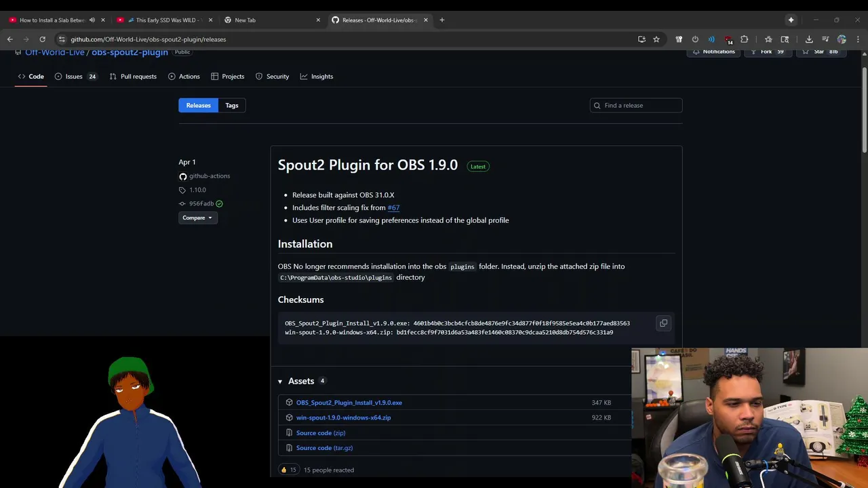Close the 'This Early SSD Was WILD' tab
This screenshot has height=488, width=868.
tap(210, 20)
